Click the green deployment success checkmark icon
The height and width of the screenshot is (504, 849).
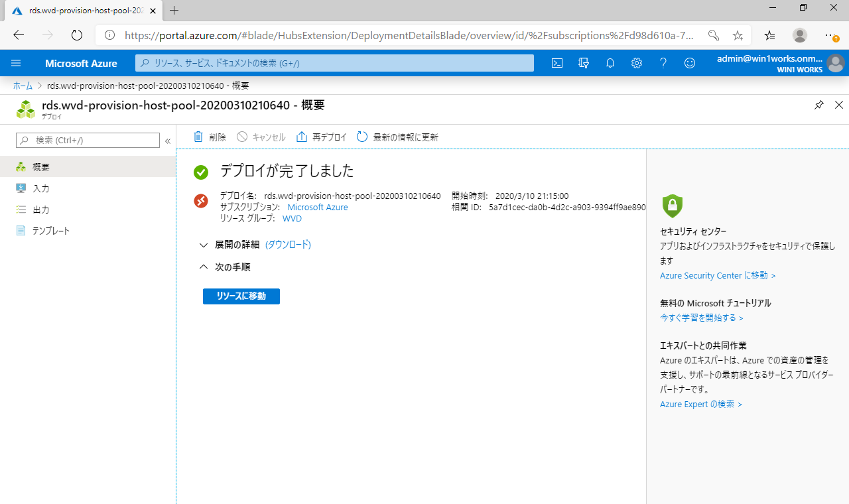click(x=201, y=172)
